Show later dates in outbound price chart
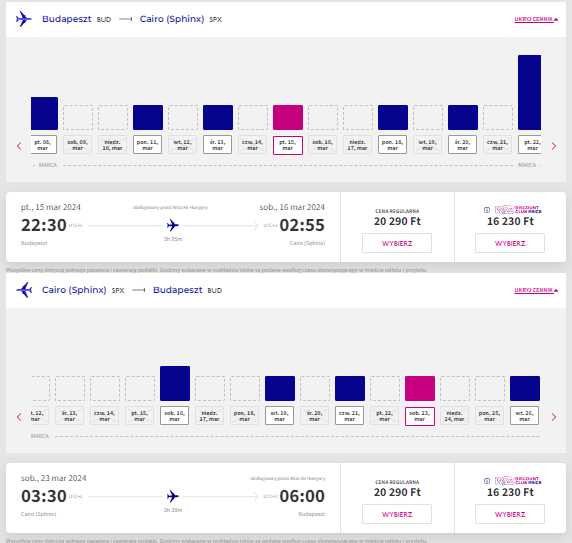572x543 pixels. click(554, 146)
